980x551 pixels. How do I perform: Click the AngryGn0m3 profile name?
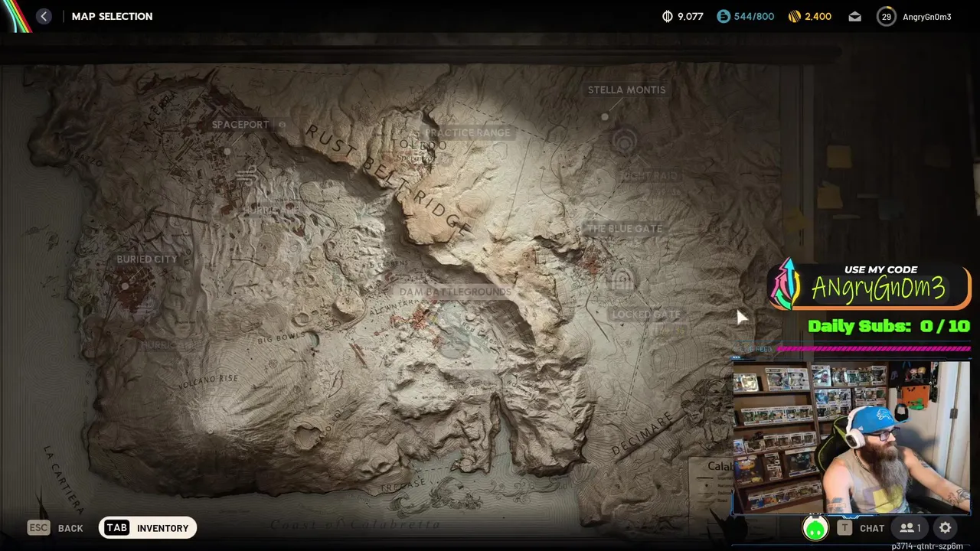927,16
